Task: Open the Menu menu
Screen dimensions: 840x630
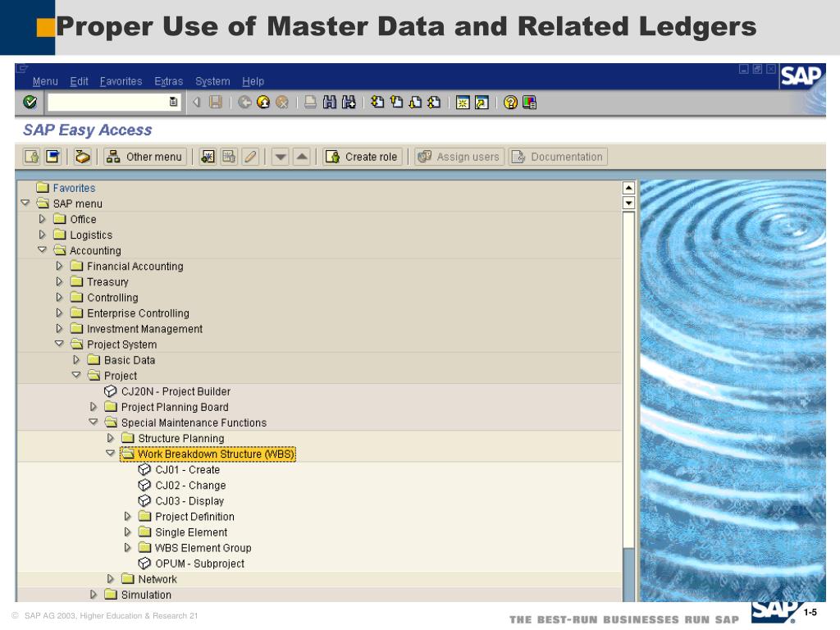Action: [x=45, y=81]
